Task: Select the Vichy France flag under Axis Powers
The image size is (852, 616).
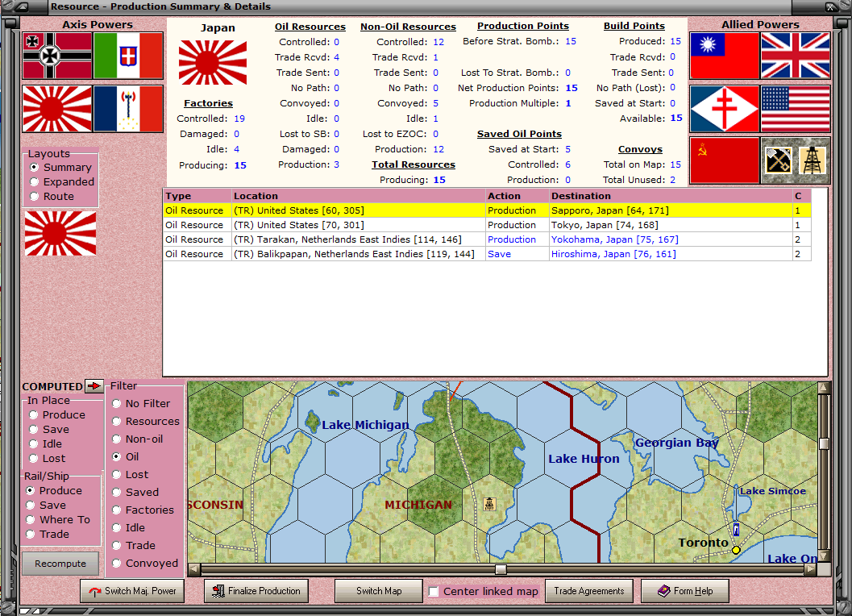Action: pyautogui.click(x=128, y=109)
